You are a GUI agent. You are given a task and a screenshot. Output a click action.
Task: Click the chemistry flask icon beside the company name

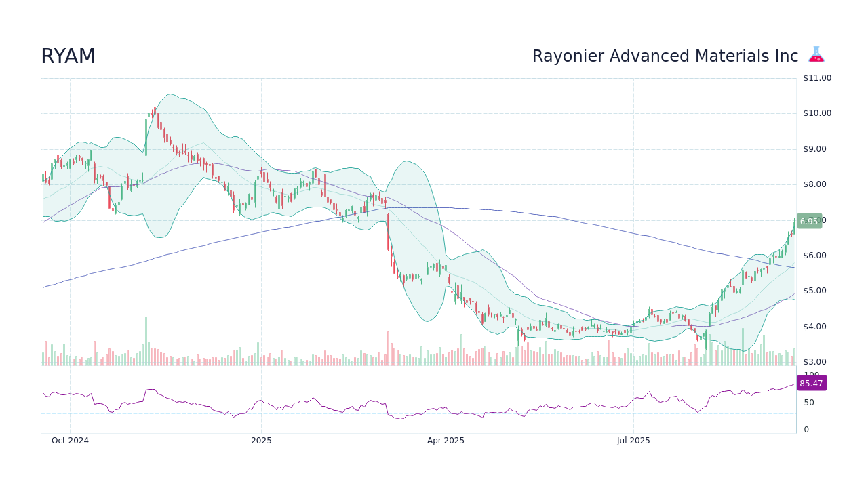point(816,55)
